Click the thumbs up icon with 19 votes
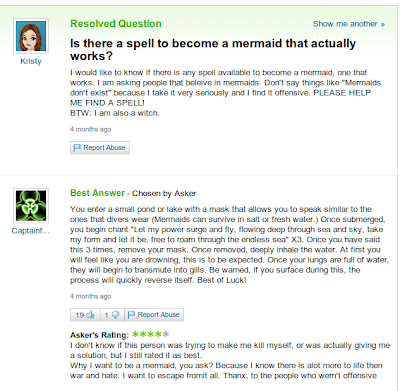This screenshot has width=400, height=391. click(x=91, y=315)
